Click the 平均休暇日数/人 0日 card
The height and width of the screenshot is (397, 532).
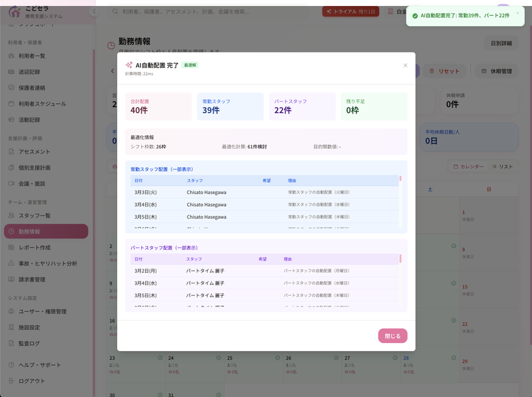(469, 137)
